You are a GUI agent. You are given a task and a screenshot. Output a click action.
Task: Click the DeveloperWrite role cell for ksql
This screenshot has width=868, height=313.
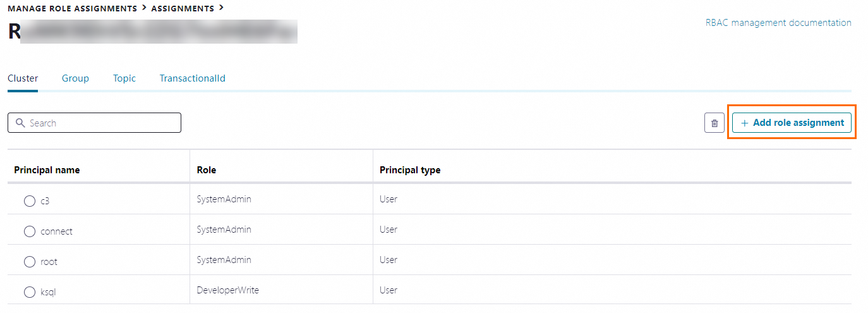click(227, 290)
